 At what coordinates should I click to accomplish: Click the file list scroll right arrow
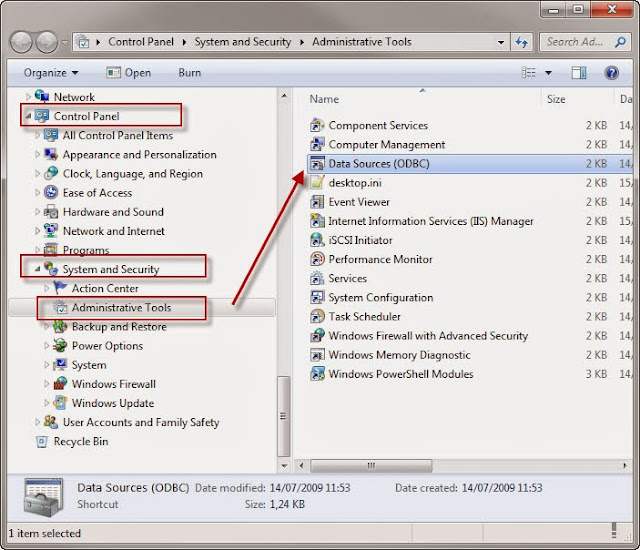click(624, 466)
